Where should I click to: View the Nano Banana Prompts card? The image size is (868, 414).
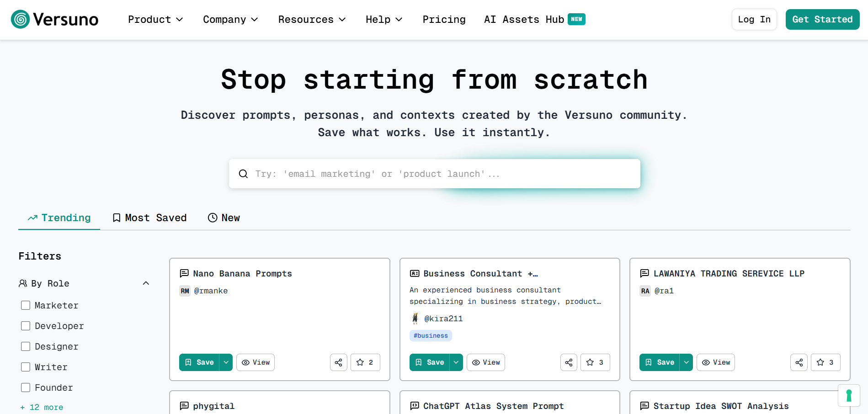[256, 362]
